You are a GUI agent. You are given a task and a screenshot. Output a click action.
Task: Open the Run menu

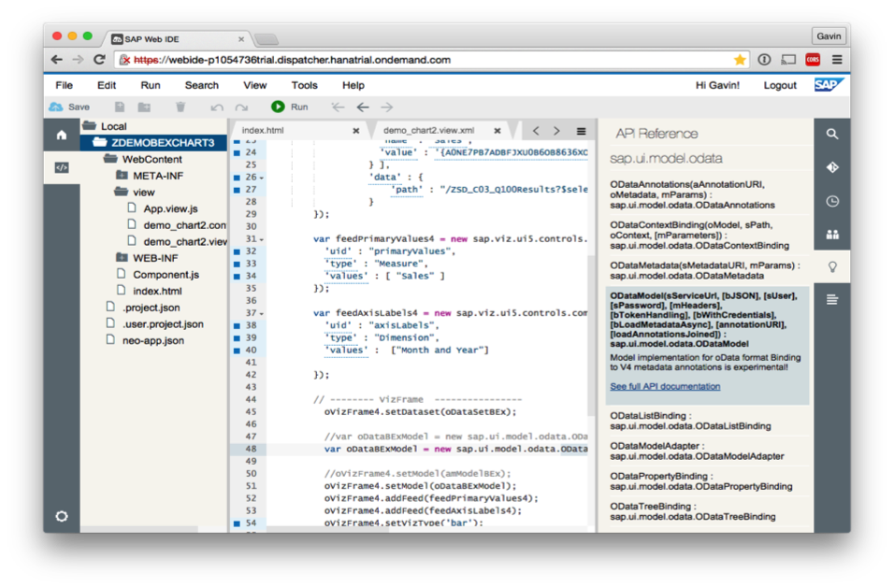(151, 85)
